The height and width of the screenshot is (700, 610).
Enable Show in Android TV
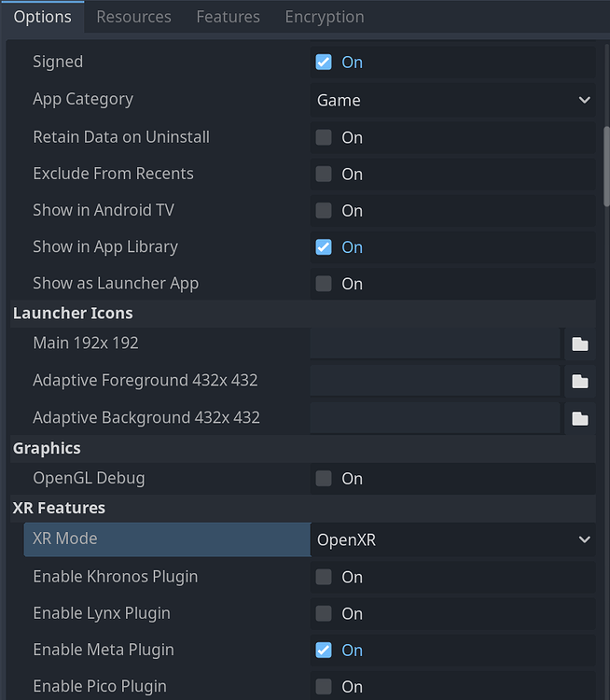(324, 211)
